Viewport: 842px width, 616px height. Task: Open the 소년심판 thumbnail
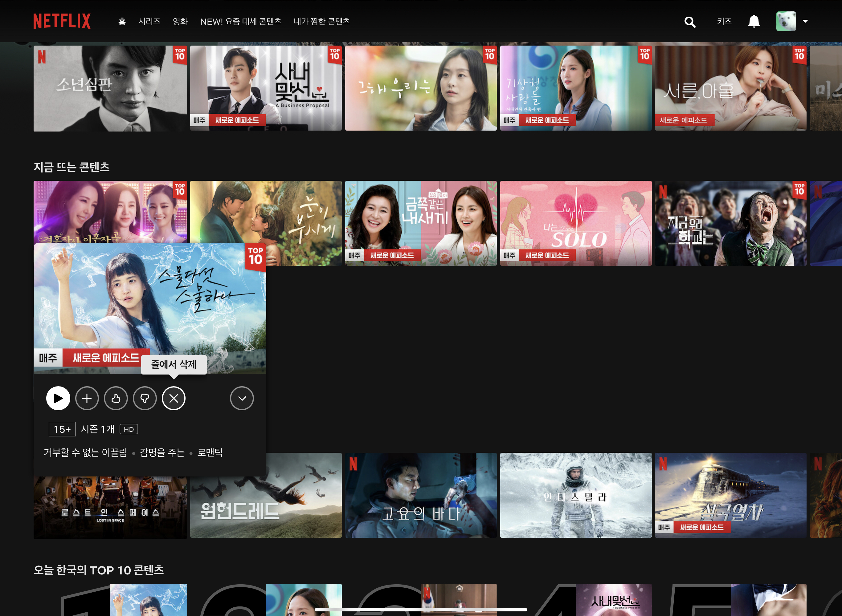pyautogui.click(x=110, y=88)
